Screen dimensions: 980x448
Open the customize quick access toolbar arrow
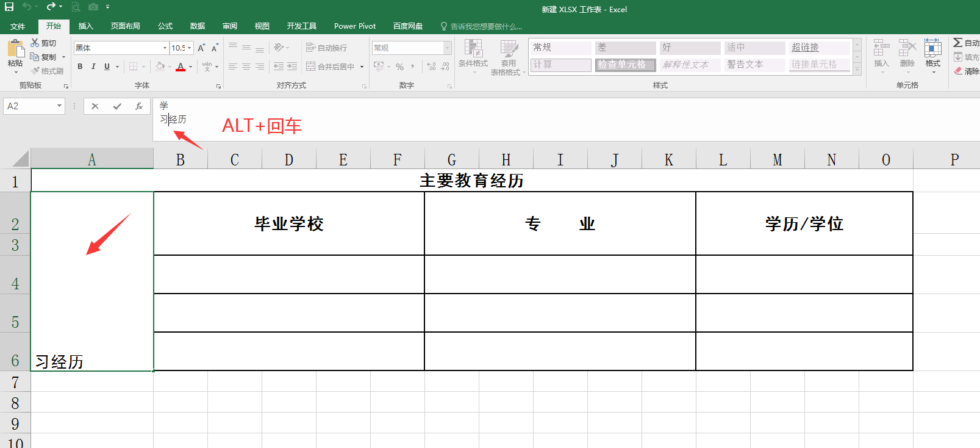point(107,7)
